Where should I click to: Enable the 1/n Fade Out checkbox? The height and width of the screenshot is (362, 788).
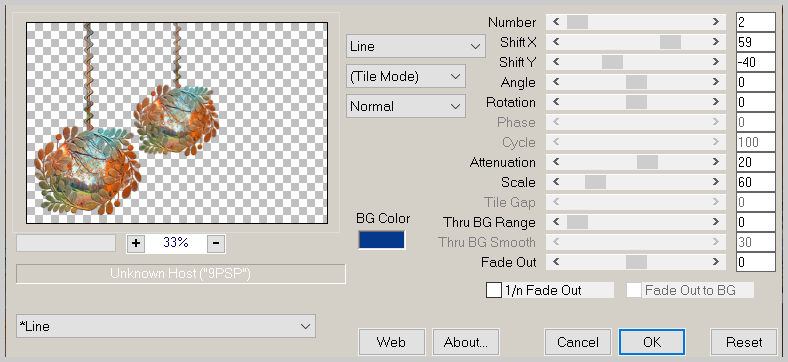click(494, 290)
